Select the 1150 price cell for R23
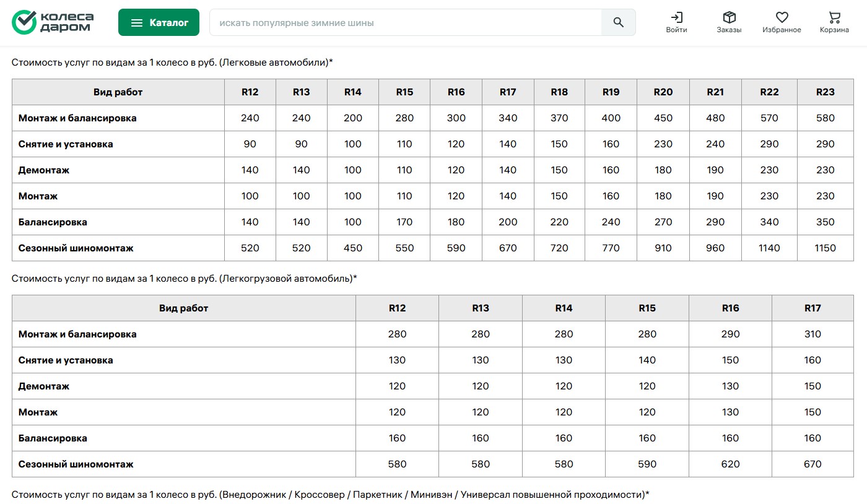This screenshot has height=504, width=867. 825,248
